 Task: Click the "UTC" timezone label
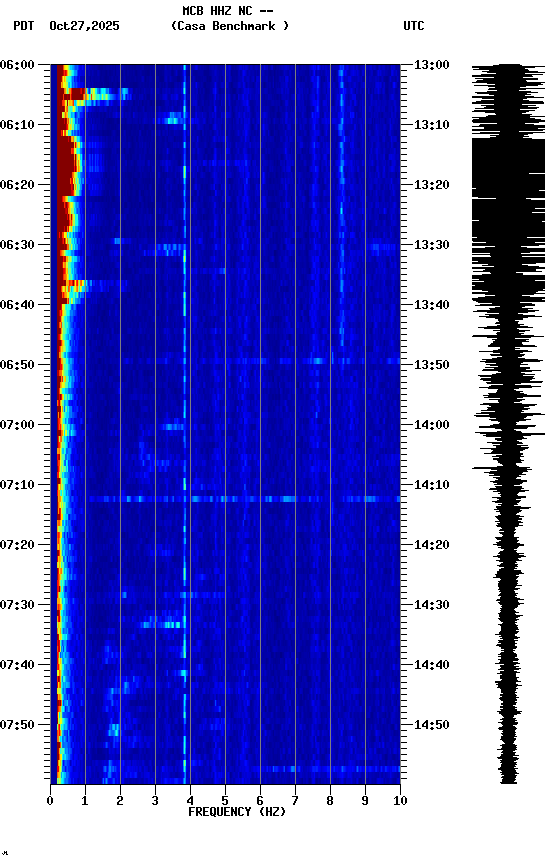(x=414, y=26)
